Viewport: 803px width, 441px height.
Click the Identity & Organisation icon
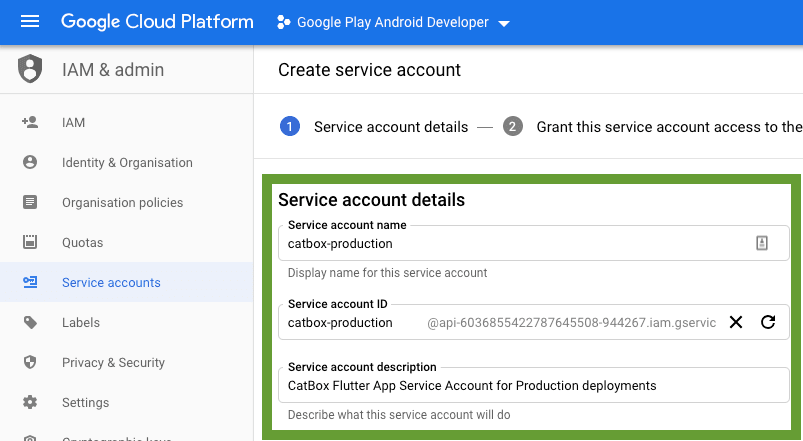pos(30,162)
